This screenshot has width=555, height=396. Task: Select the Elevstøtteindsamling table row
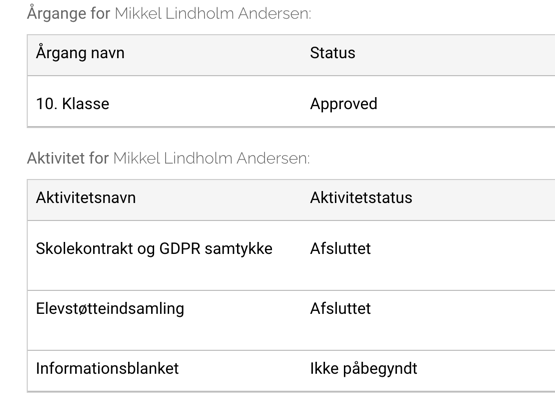pyautogui.click(x=291, y=321)
